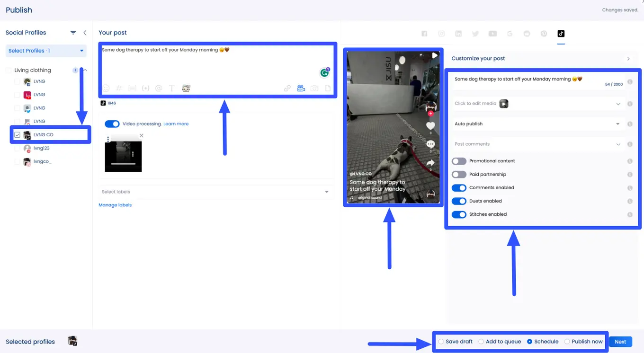Open the video upload icon
644x353 pixels.
[301, 88]
